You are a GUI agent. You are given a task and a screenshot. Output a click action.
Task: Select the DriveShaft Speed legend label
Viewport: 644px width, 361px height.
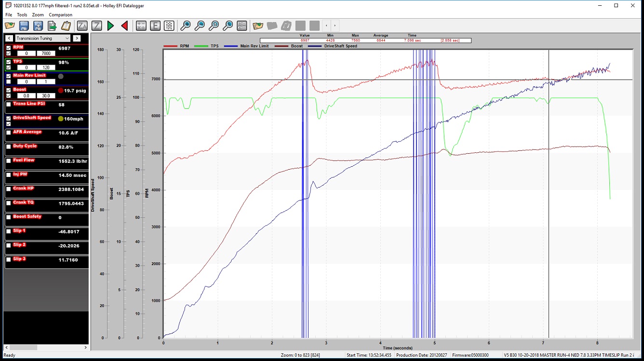341,46
